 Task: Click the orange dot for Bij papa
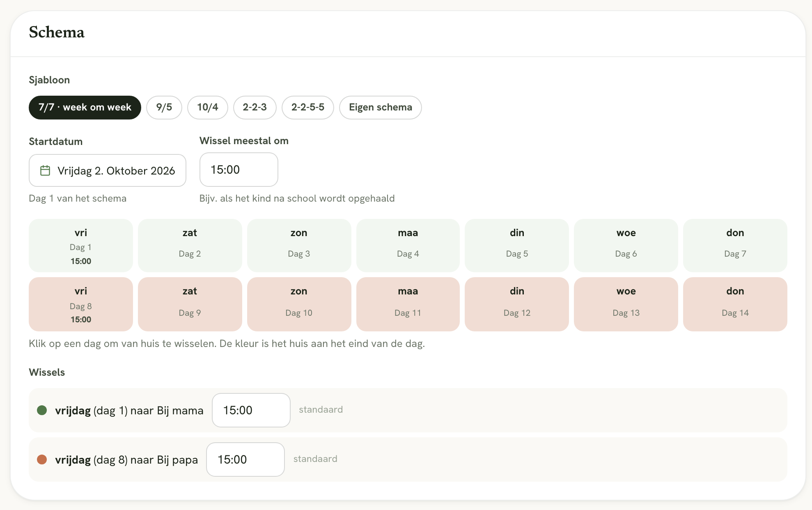(42, 459)
